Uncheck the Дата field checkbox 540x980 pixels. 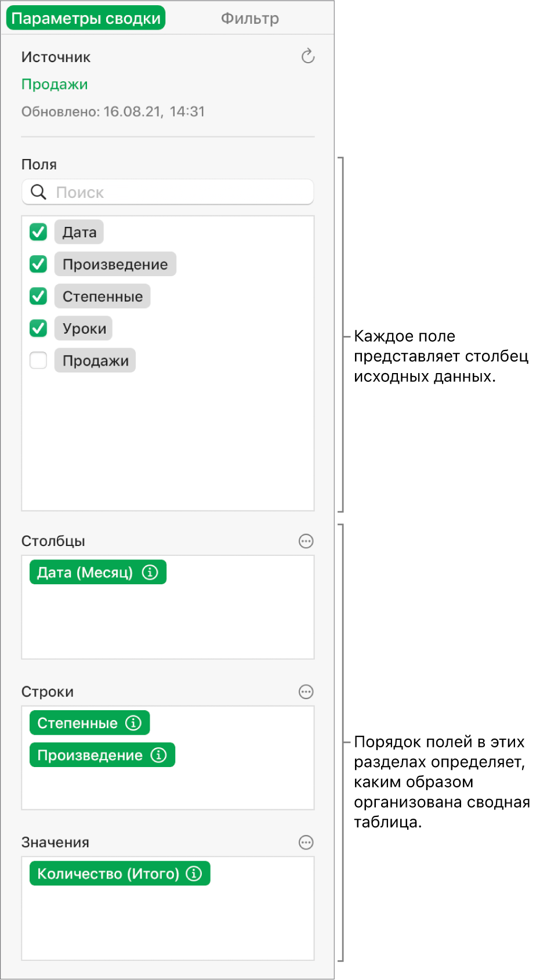click(x=38, y=232)
